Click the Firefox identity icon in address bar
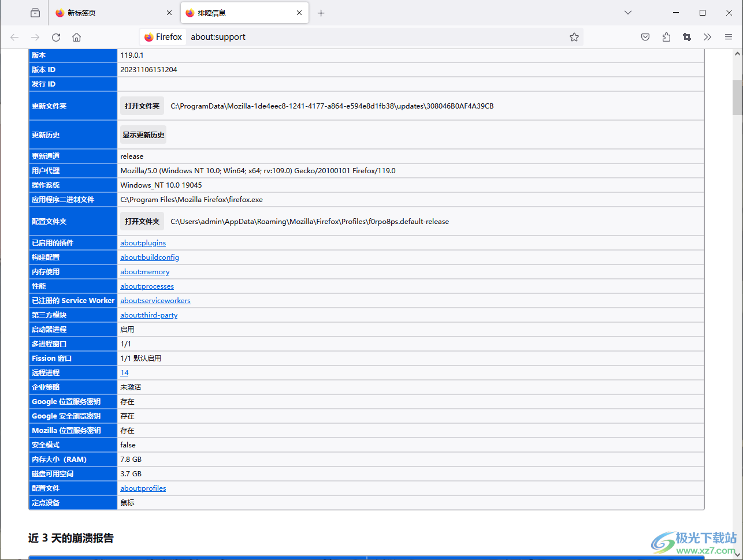The image size is (743, 560). [x=163, y=37]
